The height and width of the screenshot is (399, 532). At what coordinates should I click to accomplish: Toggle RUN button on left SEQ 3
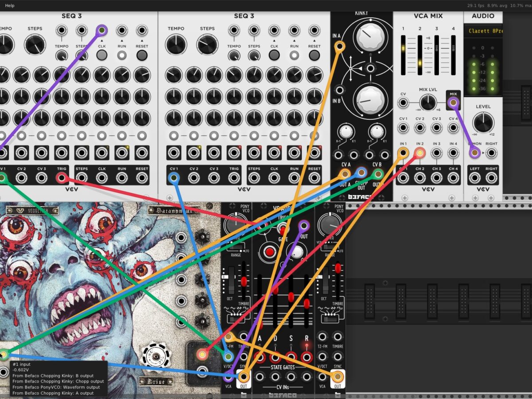121,55
